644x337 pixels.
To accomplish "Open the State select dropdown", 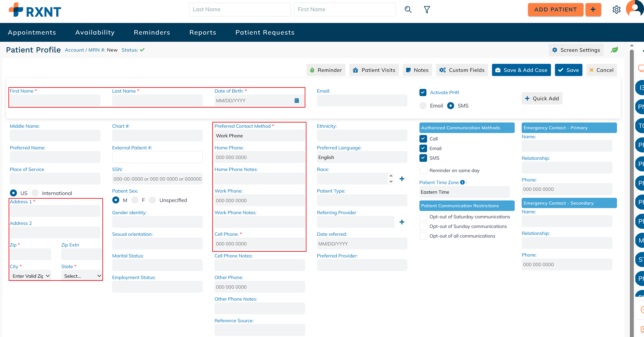I will point(82,276).
